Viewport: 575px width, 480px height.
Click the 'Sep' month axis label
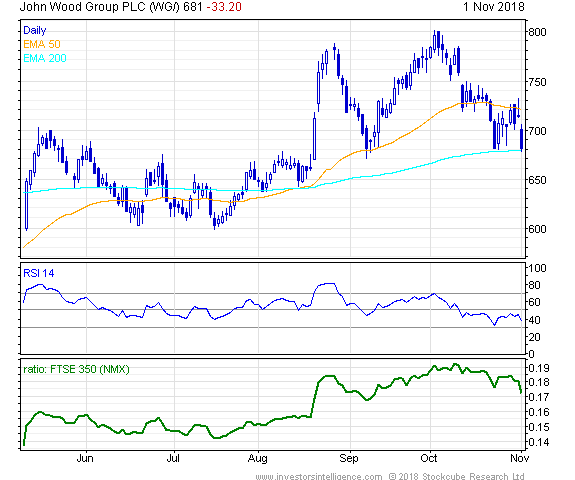click(348, 458)
